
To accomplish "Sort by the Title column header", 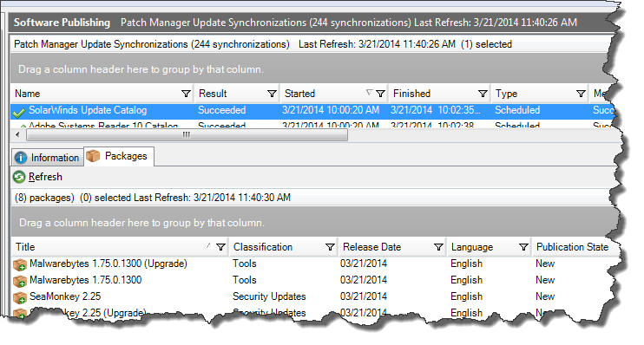I will [x=120, y=247].
